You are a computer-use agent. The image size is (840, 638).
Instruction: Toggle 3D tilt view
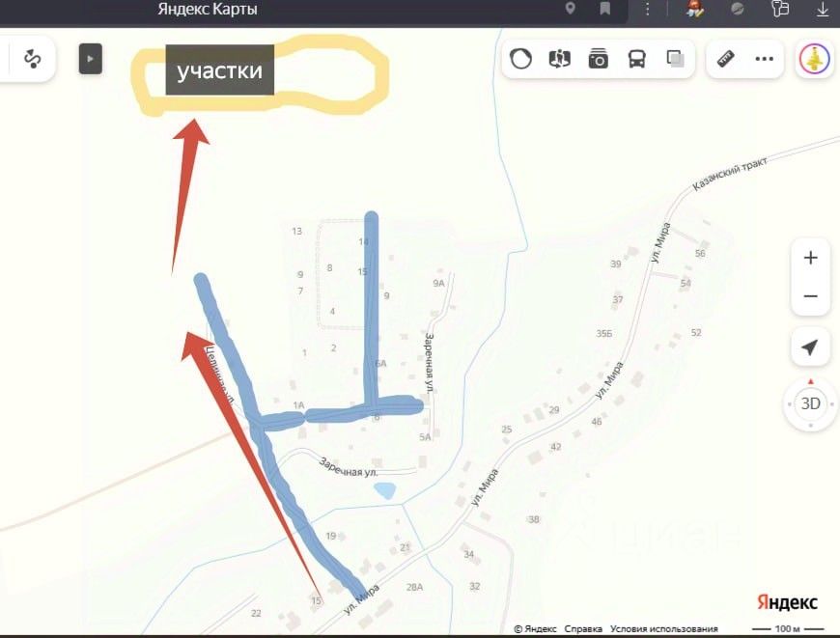[x=810, y=403]
